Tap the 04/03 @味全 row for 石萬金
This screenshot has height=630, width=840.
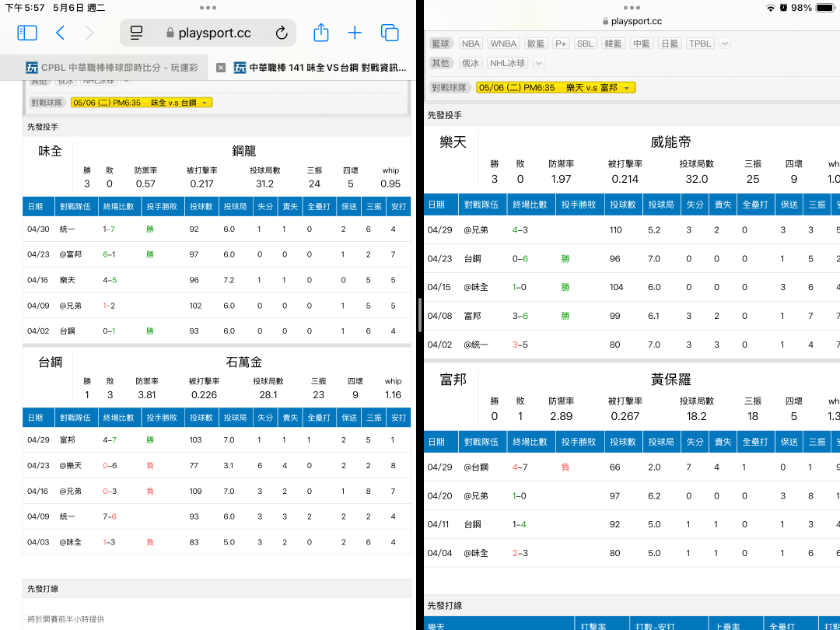coord(216,542)
